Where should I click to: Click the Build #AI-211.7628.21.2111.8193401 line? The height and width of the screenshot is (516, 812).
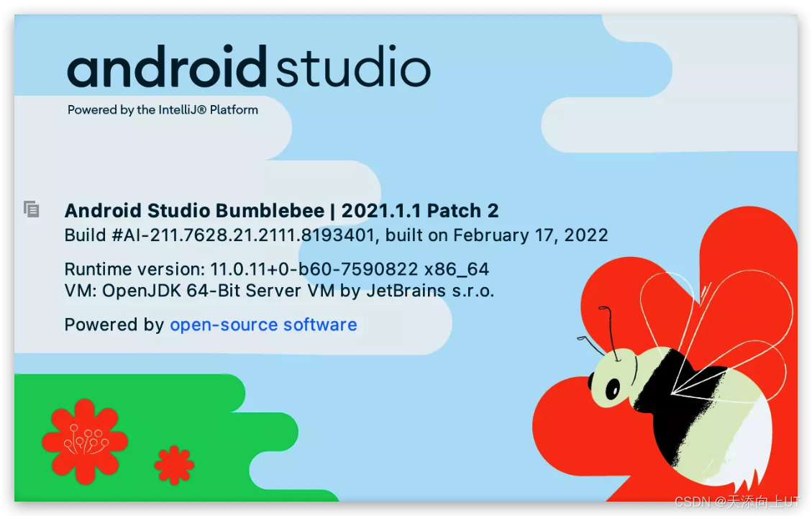pos(336,235)
